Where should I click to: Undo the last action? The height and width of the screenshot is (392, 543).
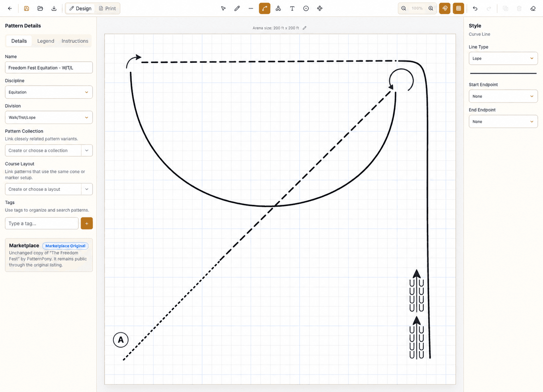coord(475,8)
